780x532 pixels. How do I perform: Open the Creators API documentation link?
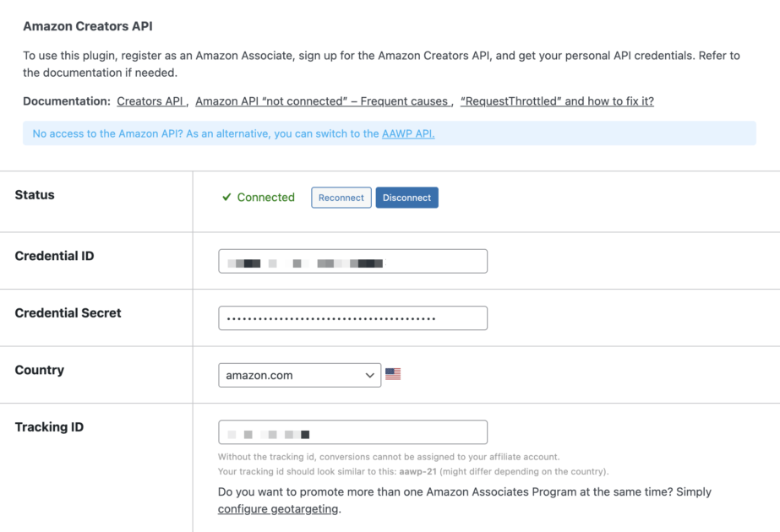pyautogui.click(x=150, y=100)
